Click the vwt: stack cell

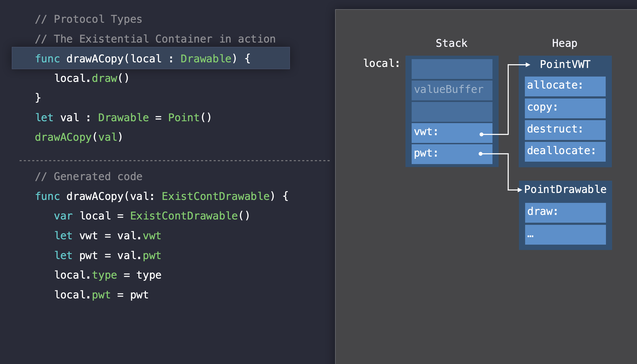[x=452, y=132]
